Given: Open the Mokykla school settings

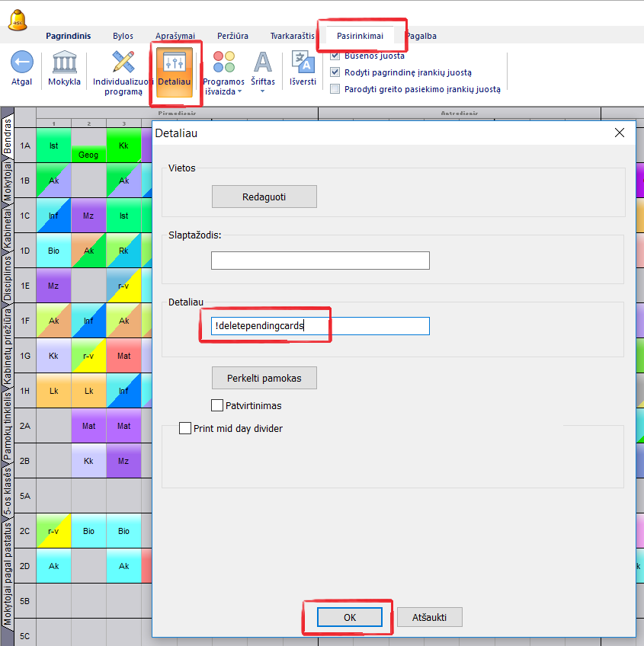Looking at the screenshot, I should [64, 64].
